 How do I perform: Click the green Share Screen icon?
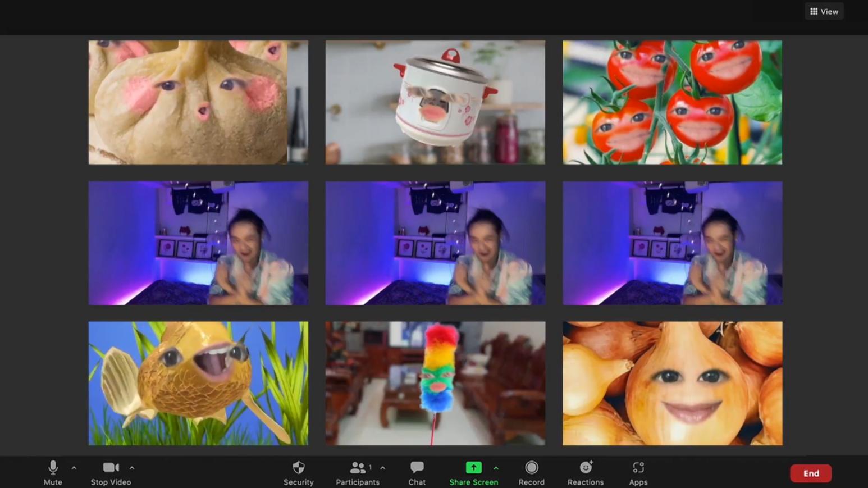pos(473,468)
